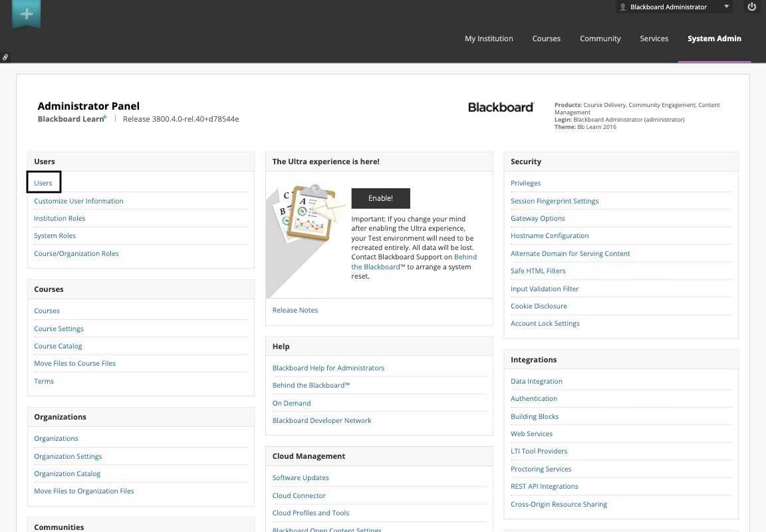The height and width of the screenshot is (532, 766).
Task: View the Organization Catalog
Action: [67, 473]
